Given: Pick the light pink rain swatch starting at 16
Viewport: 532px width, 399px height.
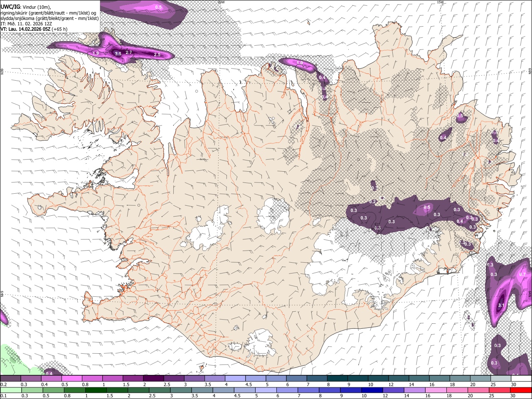Looking at the screenshot, I should (x=436, y=390).
